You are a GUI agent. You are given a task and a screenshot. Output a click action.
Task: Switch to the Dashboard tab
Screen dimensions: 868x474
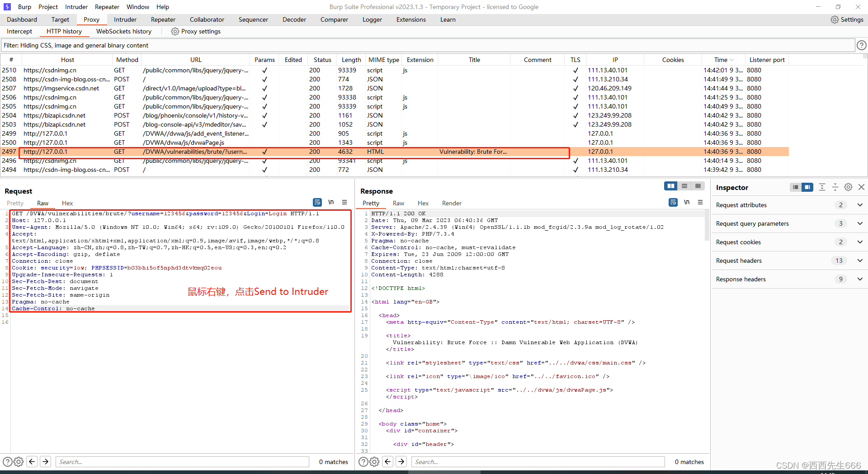tap(22, 19)
